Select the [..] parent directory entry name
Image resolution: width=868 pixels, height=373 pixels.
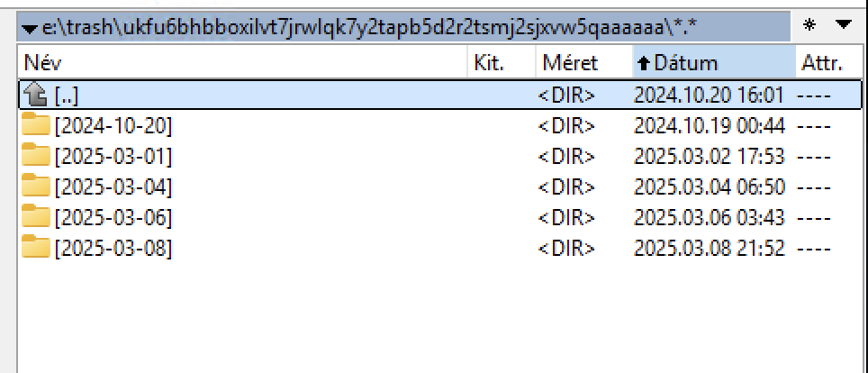[68, 95]
